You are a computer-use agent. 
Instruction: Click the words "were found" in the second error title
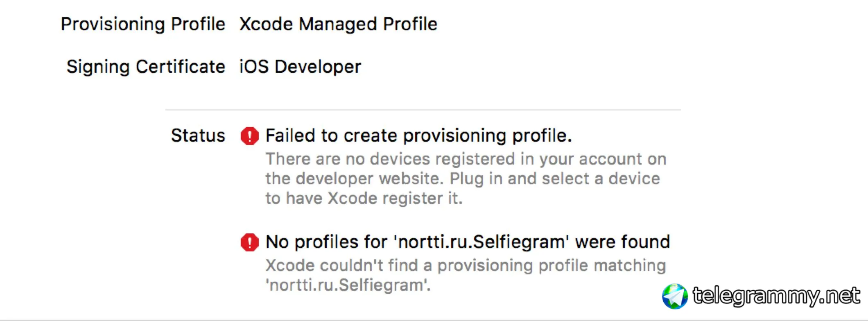[622, 242]
